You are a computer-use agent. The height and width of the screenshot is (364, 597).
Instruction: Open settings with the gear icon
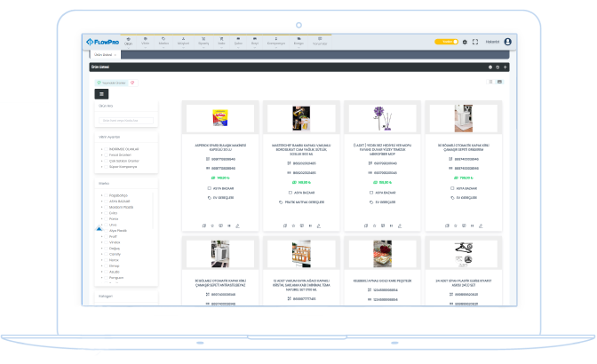465,42
